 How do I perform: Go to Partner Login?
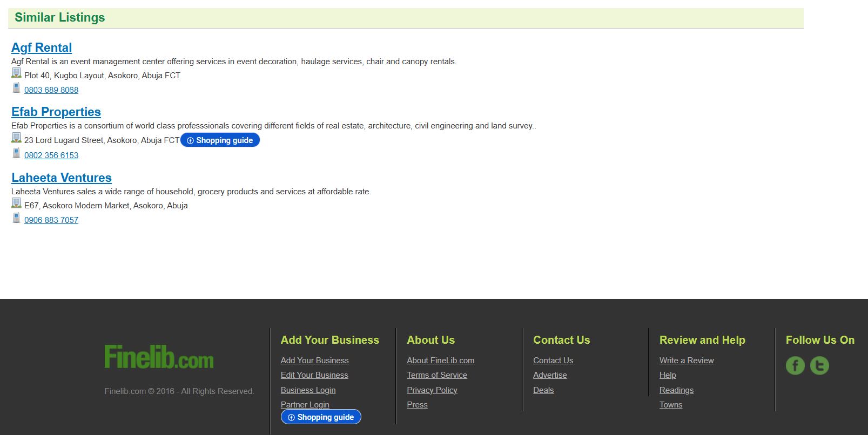[x=305, y=405]
